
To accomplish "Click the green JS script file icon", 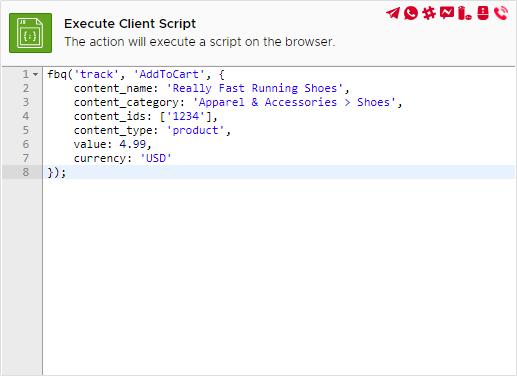I will point(30,33).
